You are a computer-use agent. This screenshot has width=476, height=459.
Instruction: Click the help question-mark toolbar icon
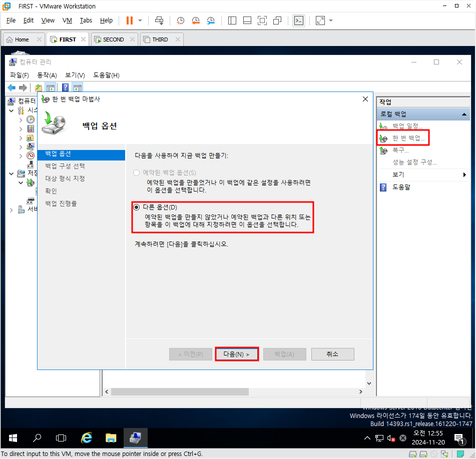(x=65, y=88)
